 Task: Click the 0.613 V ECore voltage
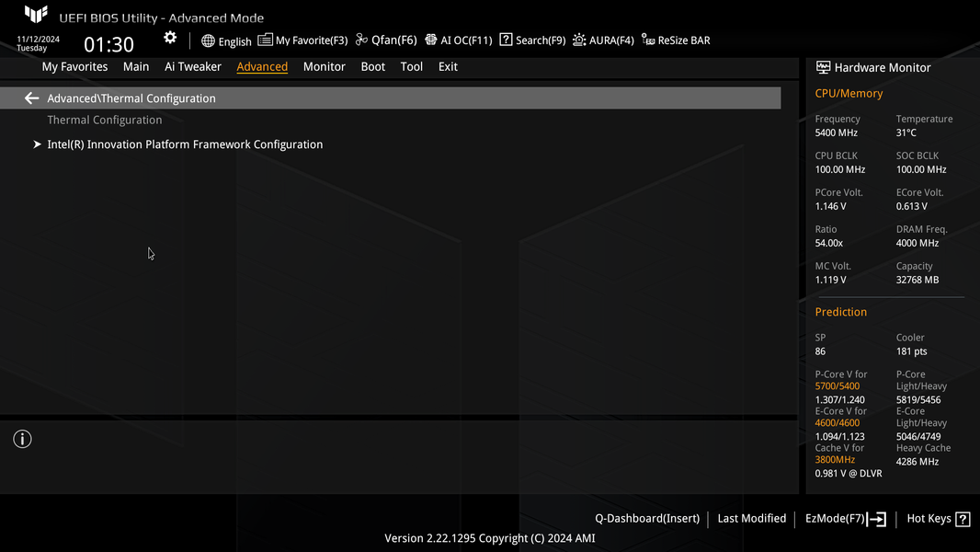(x=912, y=206)
